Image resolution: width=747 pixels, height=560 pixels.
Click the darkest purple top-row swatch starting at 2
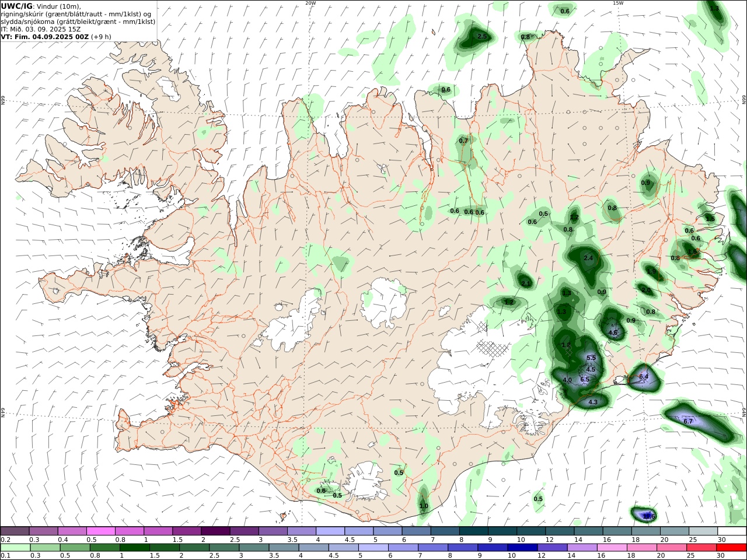coord(215,531)
